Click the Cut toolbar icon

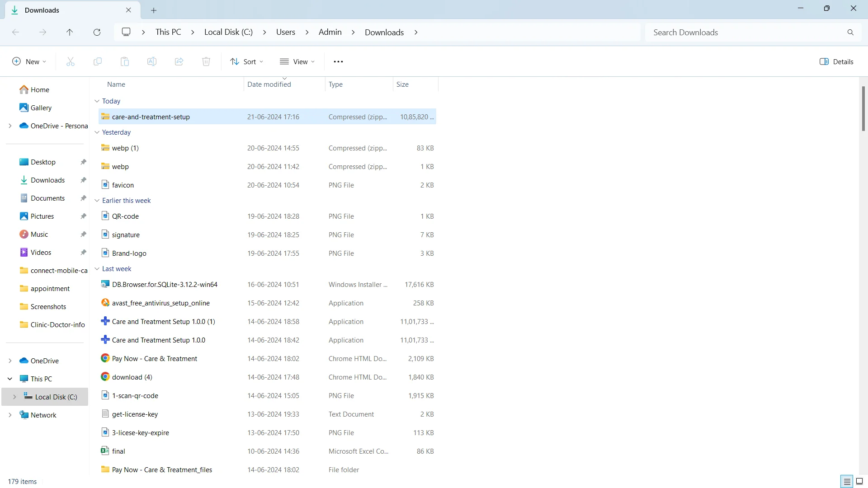pos(71,61)
